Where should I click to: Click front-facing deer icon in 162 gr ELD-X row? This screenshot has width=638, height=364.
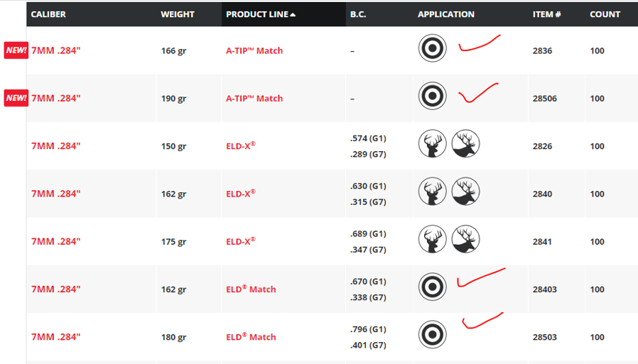432,193
